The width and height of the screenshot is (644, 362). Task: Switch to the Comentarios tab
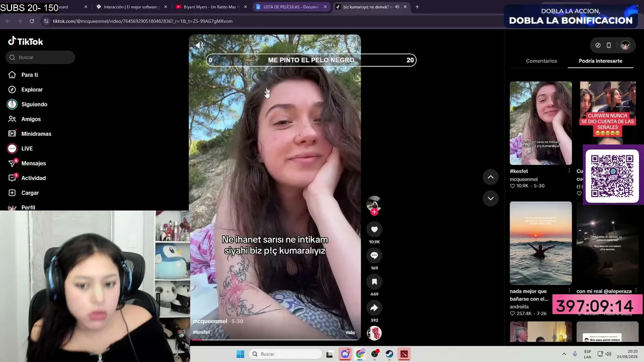[541, 61]
